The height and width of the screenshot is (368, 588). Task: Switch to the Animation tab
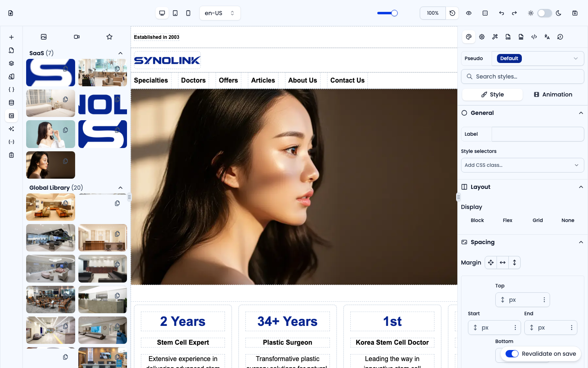553,94
